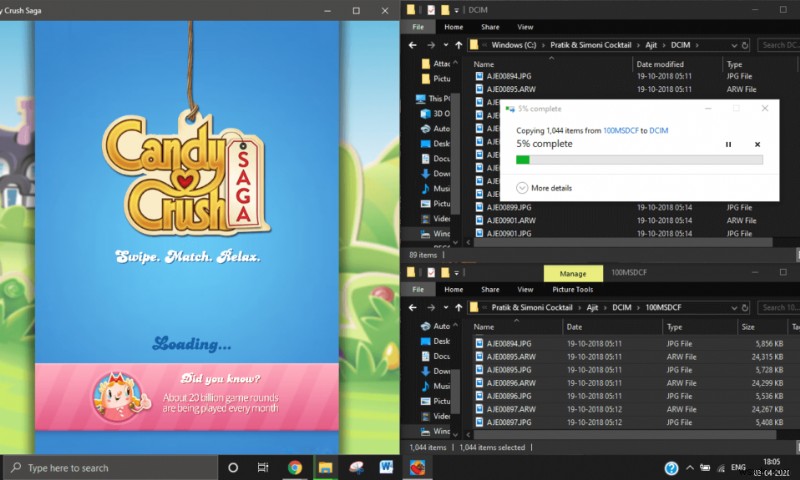Viewport: 800px width, 480px height.
Task: Open recent locations dropdown in DCIM window
Action: (x=444, y=45)
